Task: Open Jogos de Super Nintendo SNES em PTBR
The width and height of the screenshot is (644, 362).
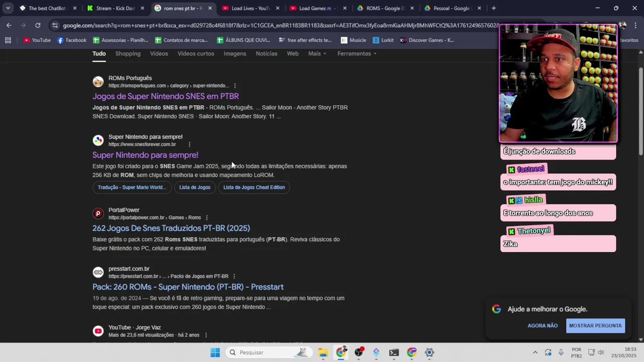Action: pos(166,96)
